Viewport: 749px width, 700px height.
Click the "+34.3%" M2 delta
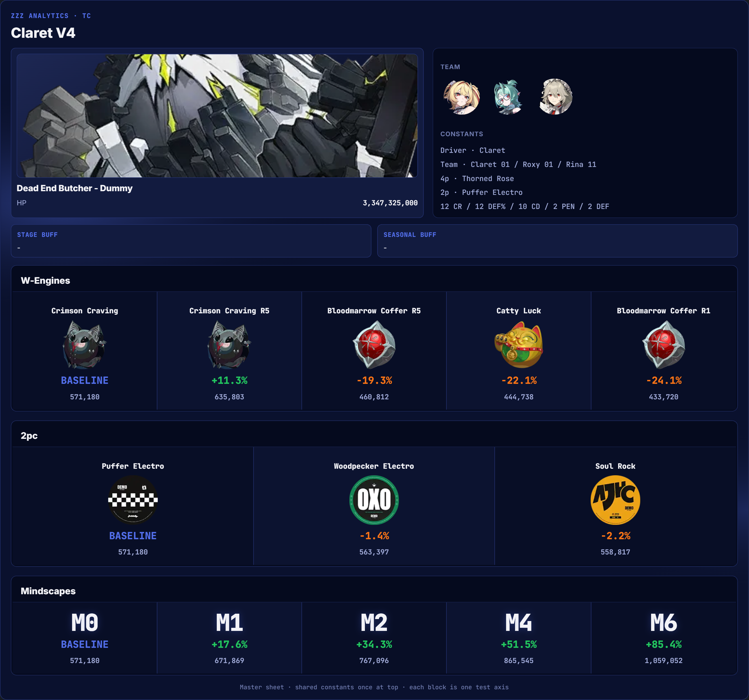[374, 644]
